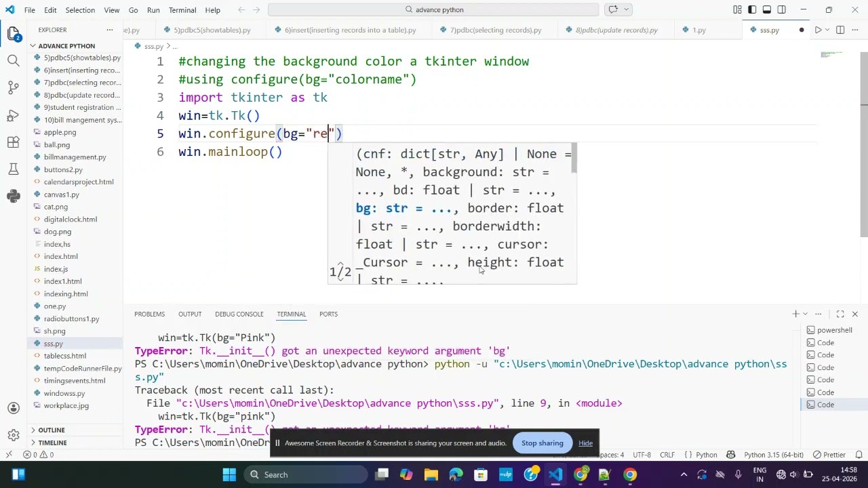Expand the OUTLINE section
868x488 pixels.
click(x=52, y=430)
